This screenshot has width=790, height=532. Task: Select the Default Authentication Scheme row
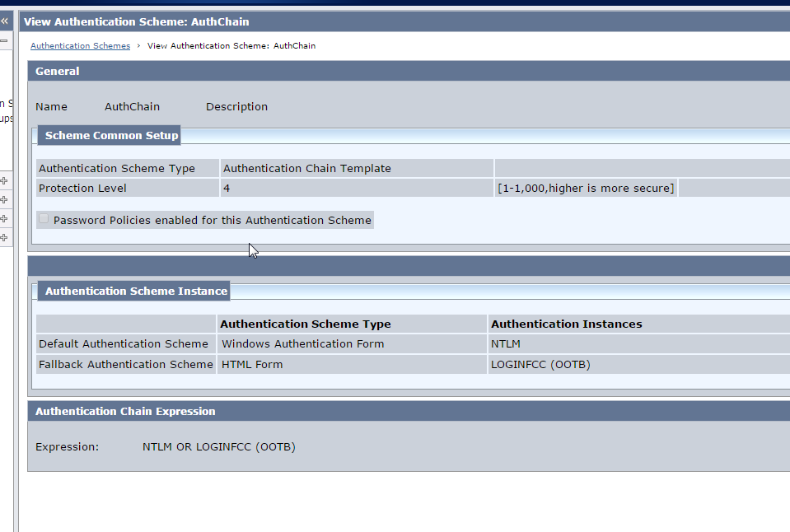tap(125, 343)
